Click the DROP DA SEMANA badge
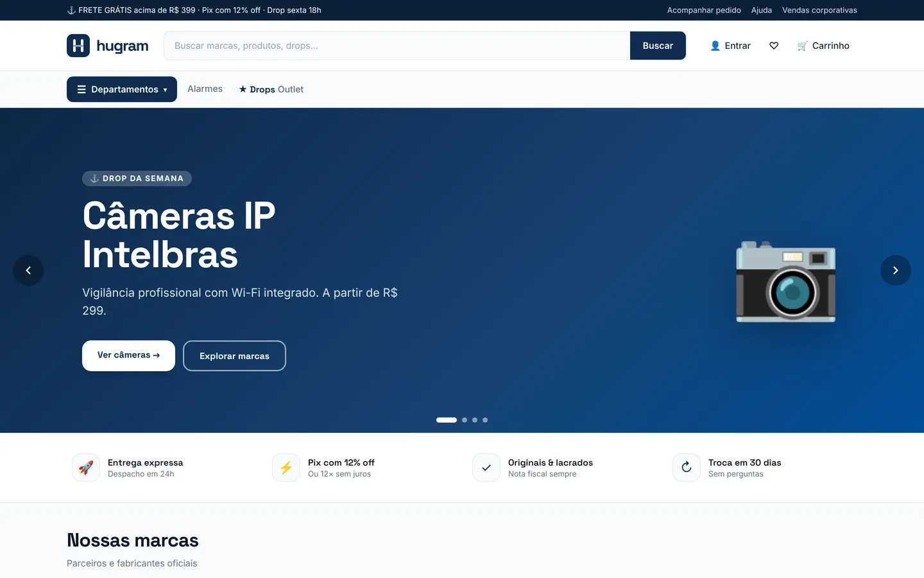This screenshot has height=578, width=924. tap(137, 179)
